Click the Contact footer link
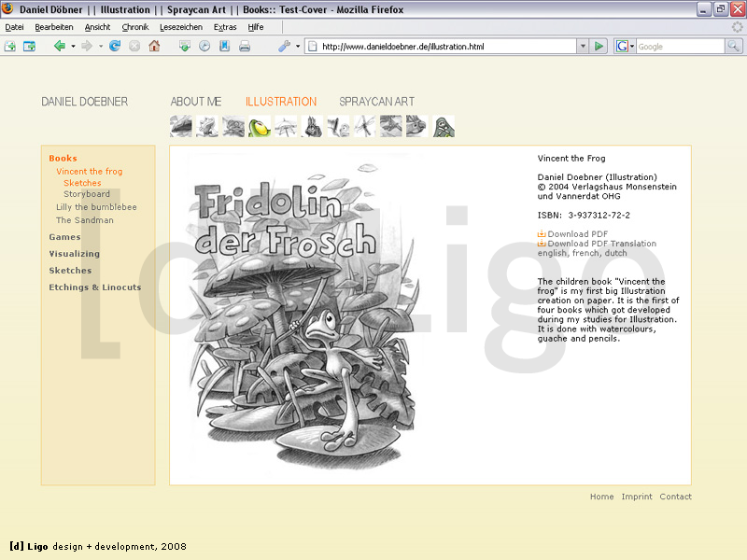The width and height of the screenshot is (747, 560). 675,497
